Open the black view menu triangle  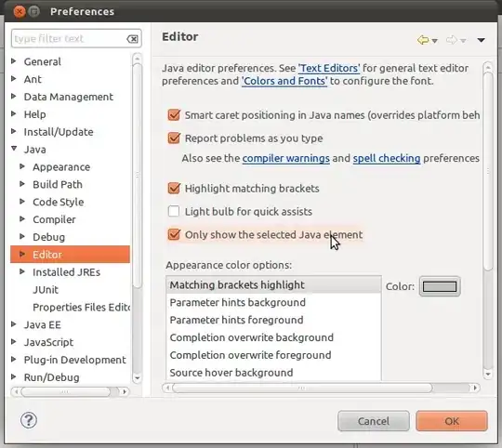[x=481, y=40]
